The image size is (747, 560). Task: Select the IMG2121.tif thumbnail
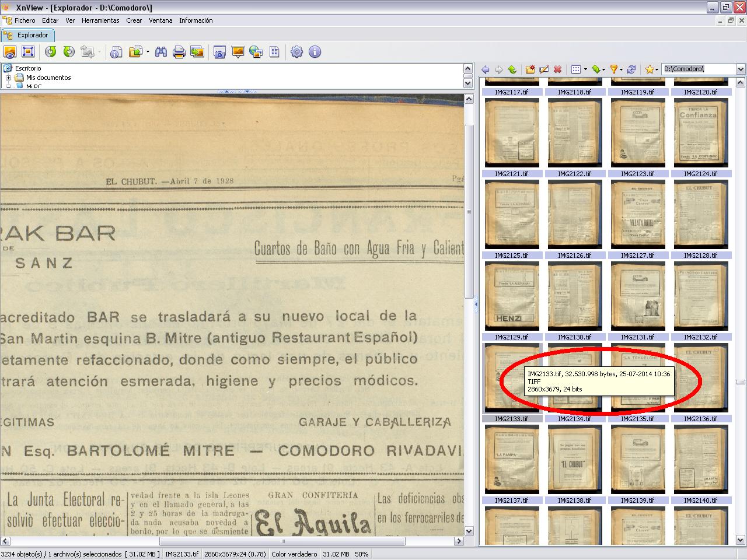512,132
